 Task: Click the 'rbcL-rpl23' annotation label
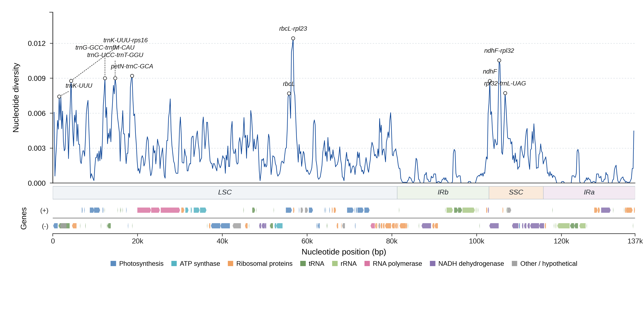293,29
